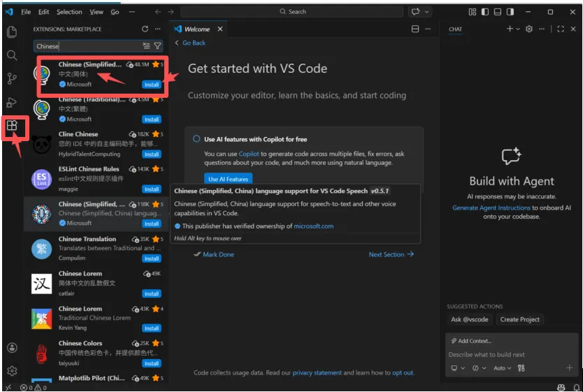583x392 pixels.
Task: Open the Manage gear in activity bar
Action: pos(12,371)
